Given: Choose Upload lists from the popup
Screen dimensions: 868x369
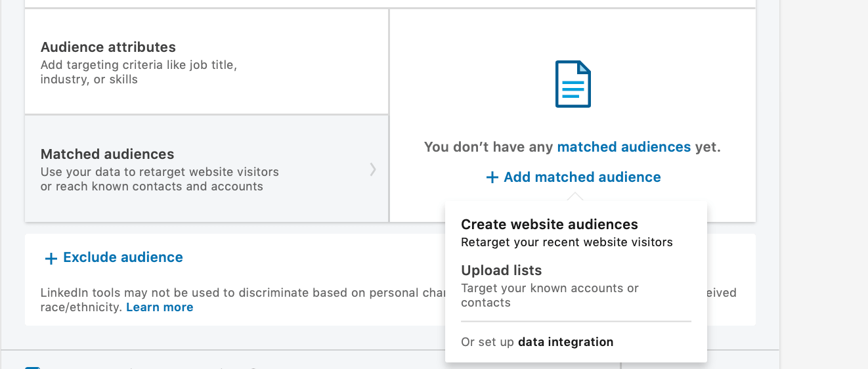Looking at the screenshot, I should [x=501, y=271].
